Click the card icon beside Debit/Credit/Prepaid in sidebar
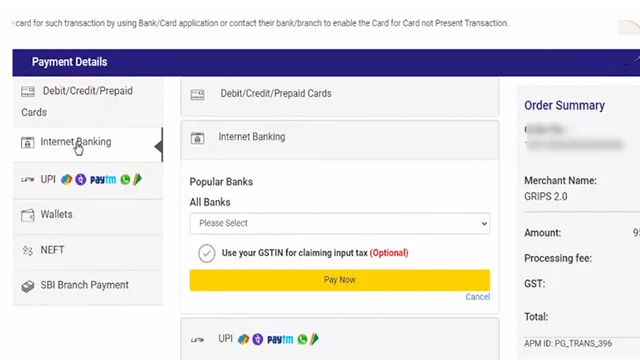This screenshot has height=360, width=640. click(28, 91)
